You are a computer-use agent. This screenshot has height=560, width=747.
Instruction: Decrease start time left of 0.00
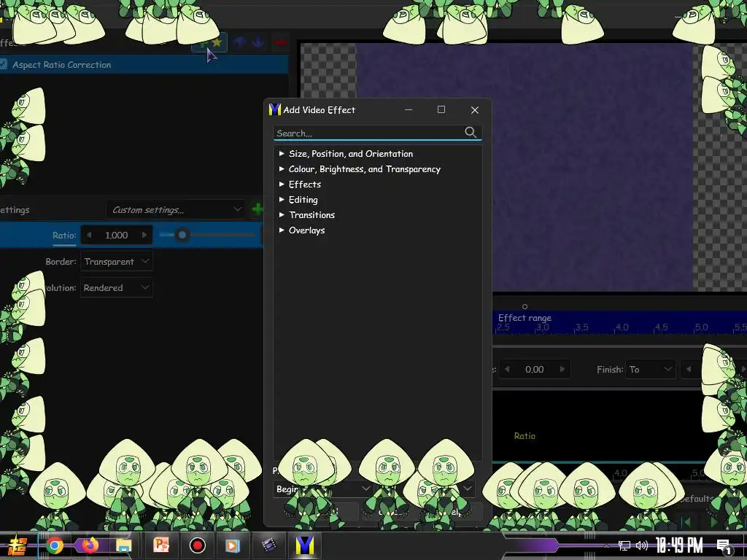click(x=507, y=369)
